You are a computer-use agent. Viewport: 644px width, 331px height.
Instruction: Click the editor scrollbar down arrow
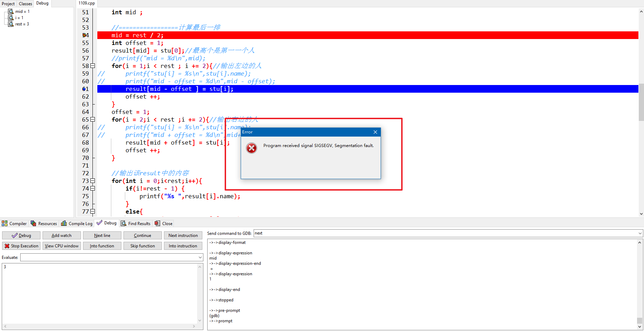(x=641, y=214)
